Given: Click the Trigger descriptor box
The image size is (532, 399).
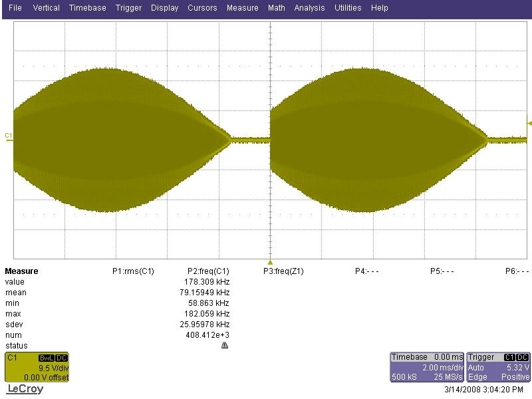Looking at the screenshot, I should [x=498, y=367].
